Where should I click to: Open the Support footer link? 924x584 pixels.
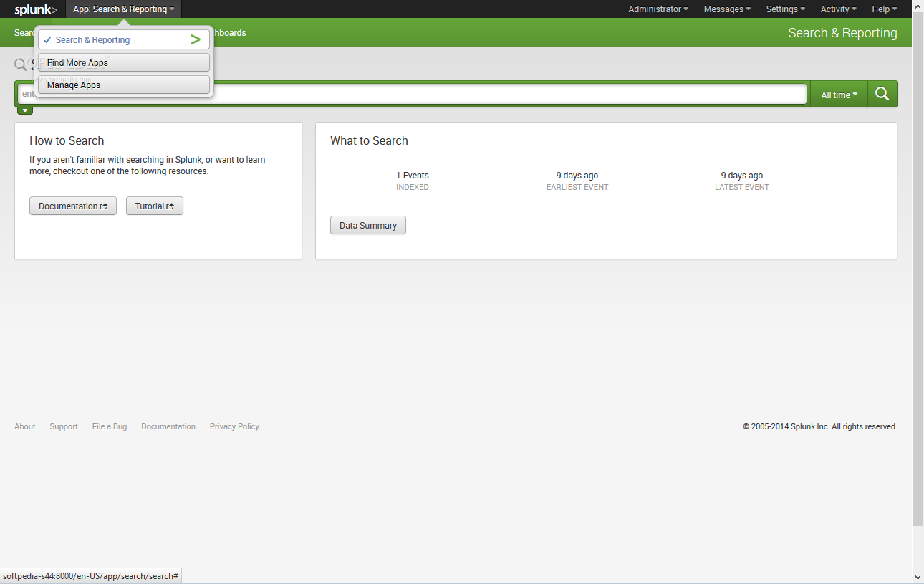point(64,426)
